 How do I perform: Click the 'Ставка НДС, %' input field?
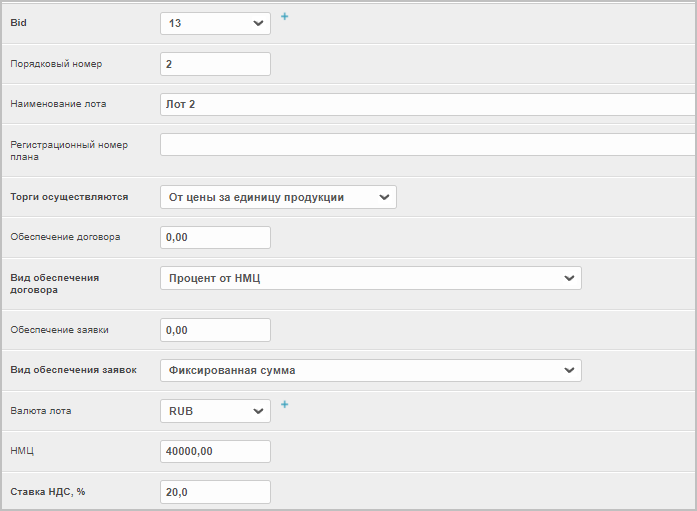click(215, 492)
